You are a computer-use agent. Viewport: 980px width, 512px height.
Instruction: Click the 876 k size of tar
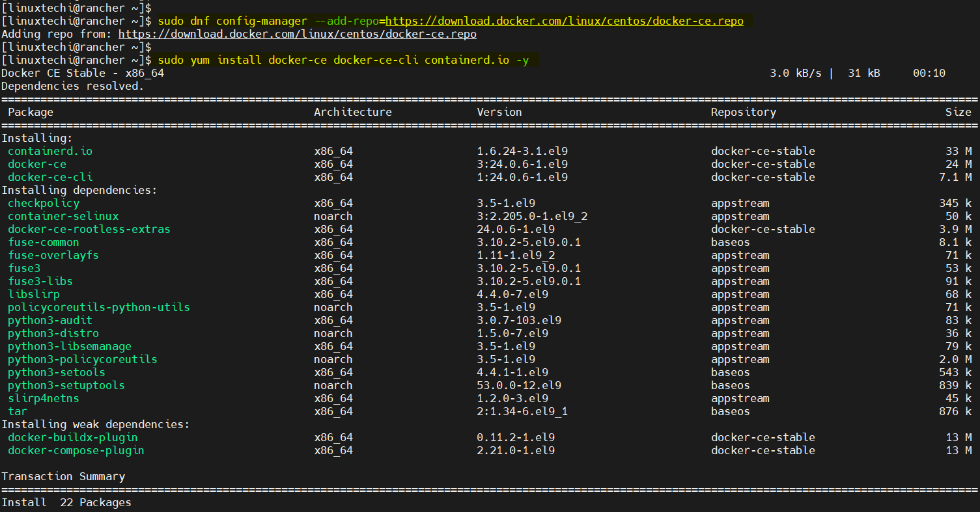coord(955,411)
